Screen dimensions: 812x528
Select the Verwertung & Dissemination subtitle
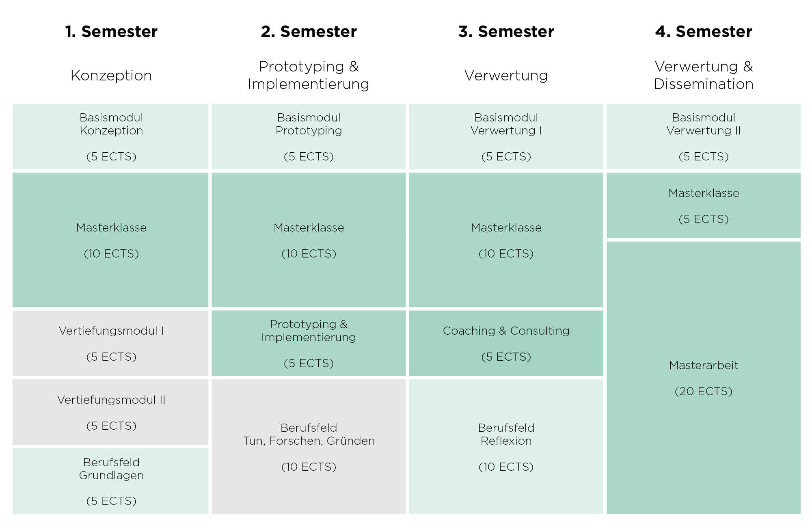tap(704, 75)
